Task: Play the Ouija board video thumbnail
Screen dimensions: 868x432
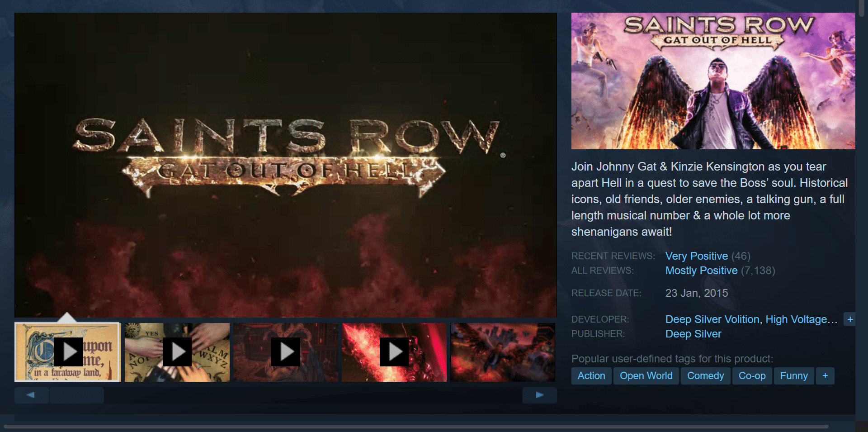Action: [x=177, y=352]
